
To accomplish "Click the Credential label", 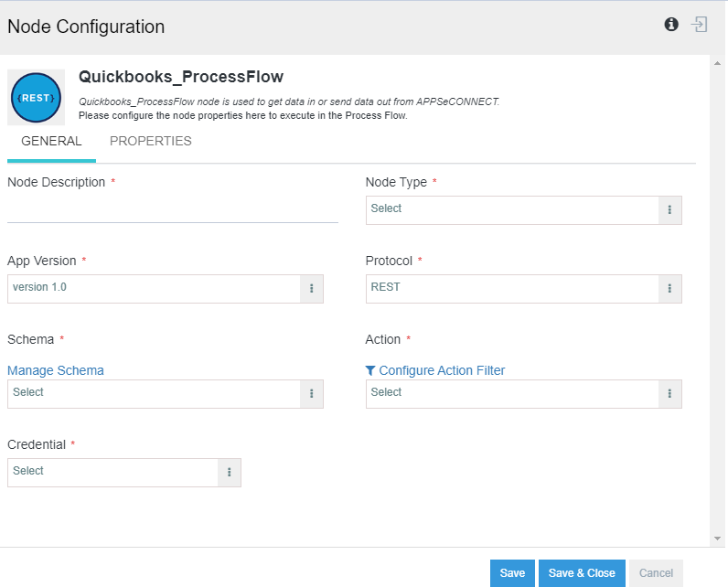I will coord(37,444).
